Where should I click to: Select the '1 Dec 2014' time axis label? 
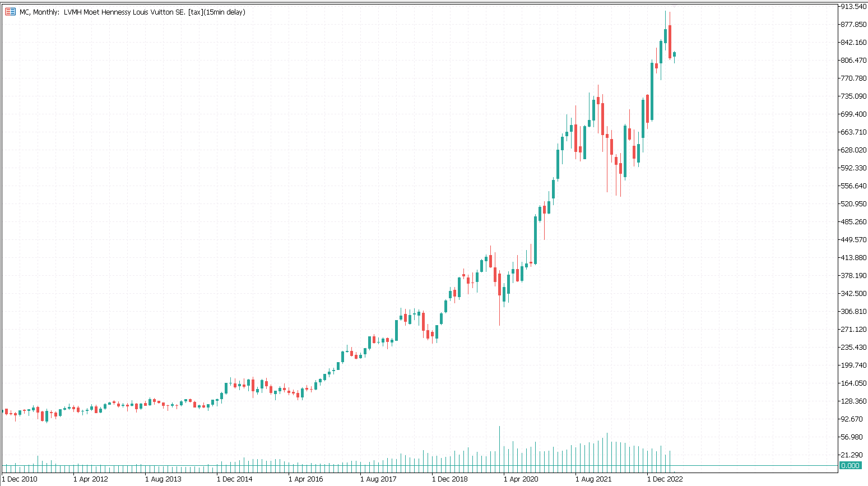click(235, 479)
